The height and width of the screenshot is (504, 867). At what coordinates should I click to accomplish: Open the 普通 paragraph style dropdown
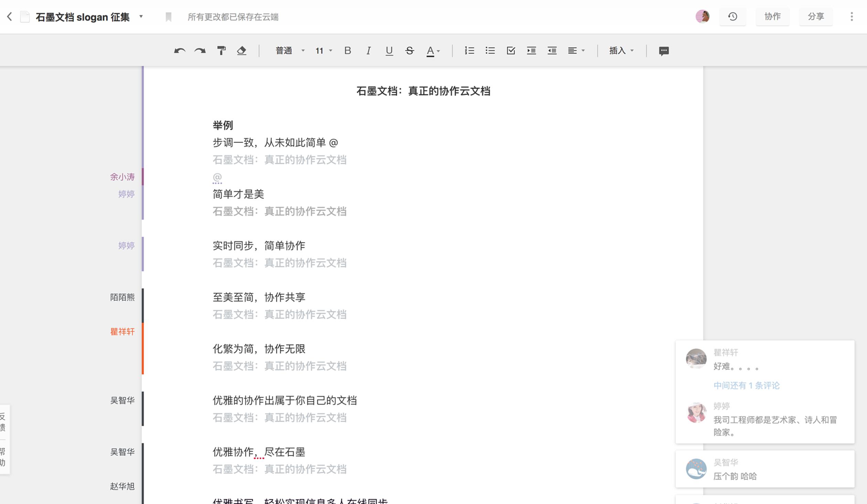pyautogui.click(x=290, y=51)
